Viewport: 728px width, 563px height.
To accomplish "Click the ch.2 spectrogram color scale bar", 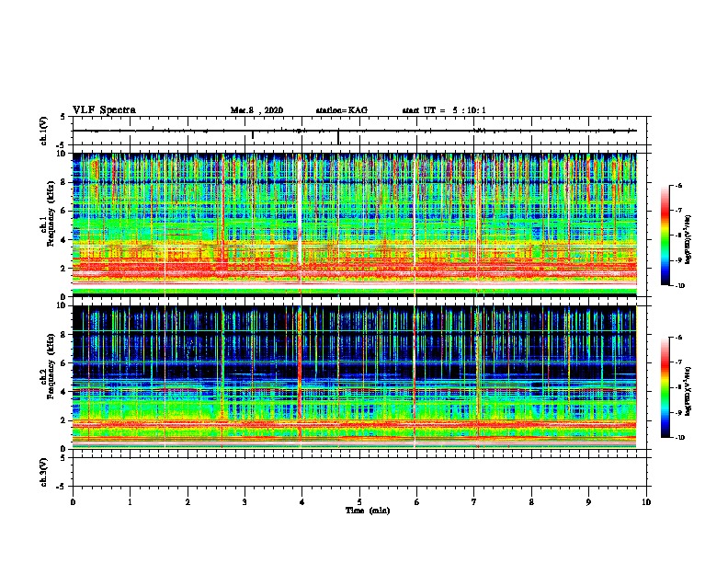I will [665, 387].
